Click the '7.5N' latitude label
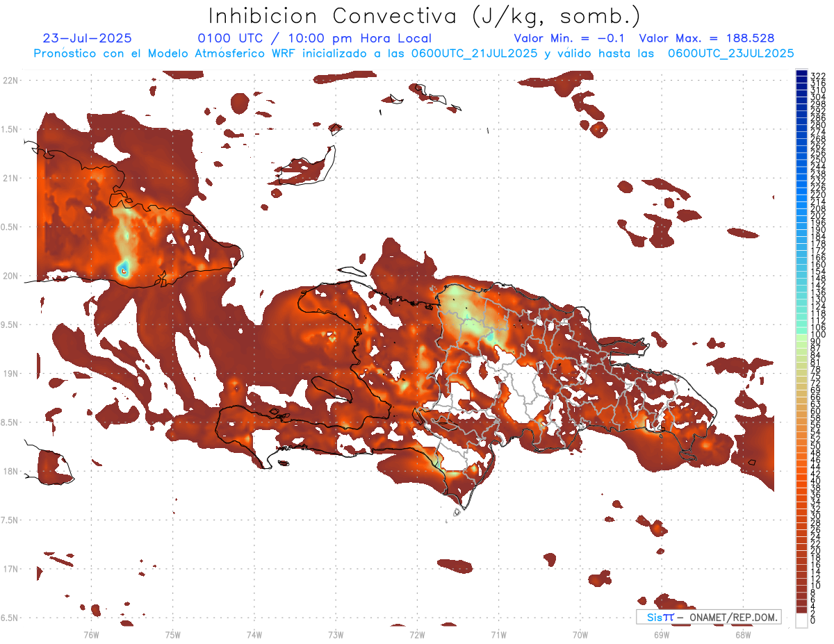Screen dimensions: 834x644 [x=10, y=520]
